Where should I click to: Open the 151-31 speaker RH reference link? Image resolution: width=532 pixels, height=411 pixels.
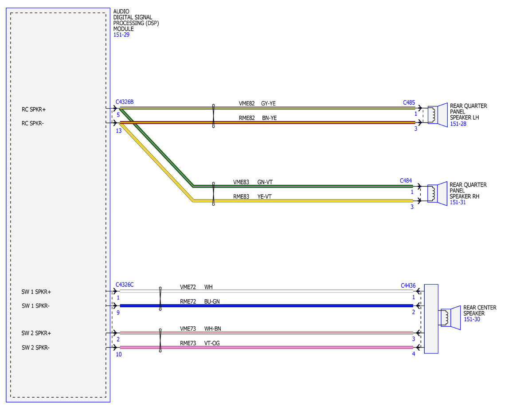point(458,202)
